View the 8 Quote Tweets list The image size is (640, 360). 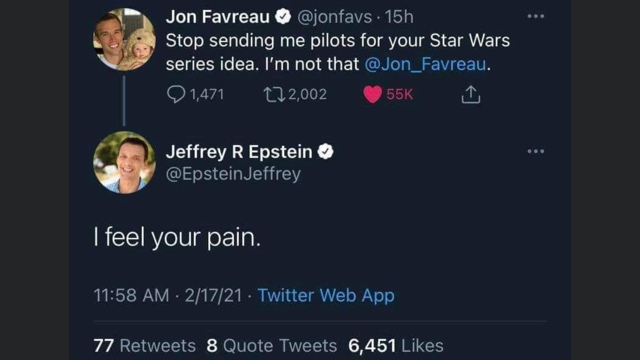point(271,346)
